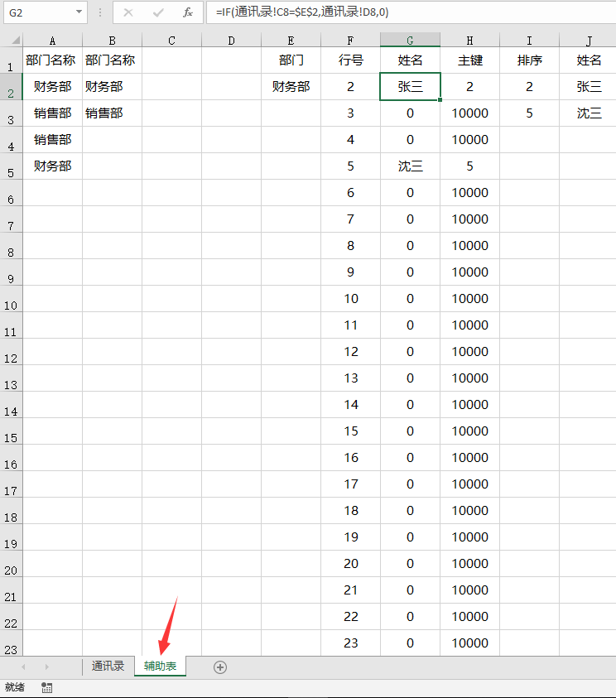The image size is (616, 698).
Task: Select column D header
Action: coord(232,41)
